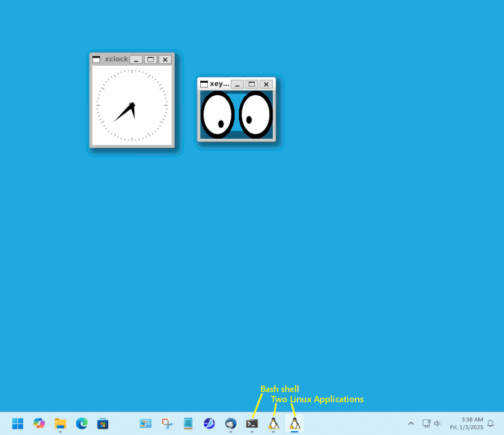Viewport: 504px width, 435px height.
Task: Launch Microsoft Edge browser
Action: click(x=82, y=424)
